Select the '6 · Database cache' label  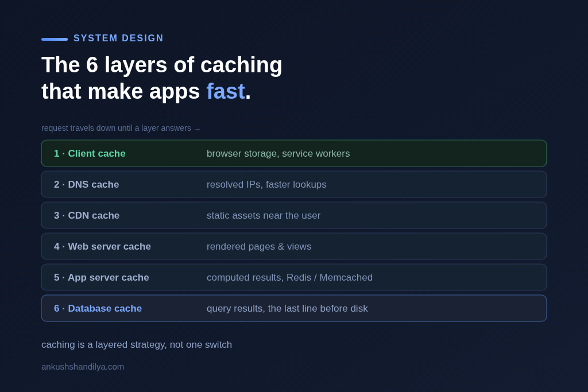[x=98, y=308]
